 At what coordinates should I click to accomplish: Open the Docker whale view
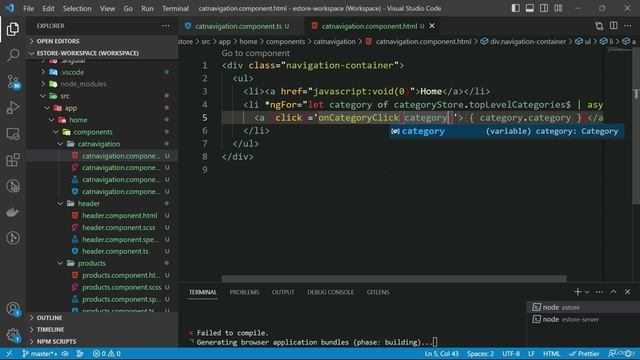(x=13, y=212)
